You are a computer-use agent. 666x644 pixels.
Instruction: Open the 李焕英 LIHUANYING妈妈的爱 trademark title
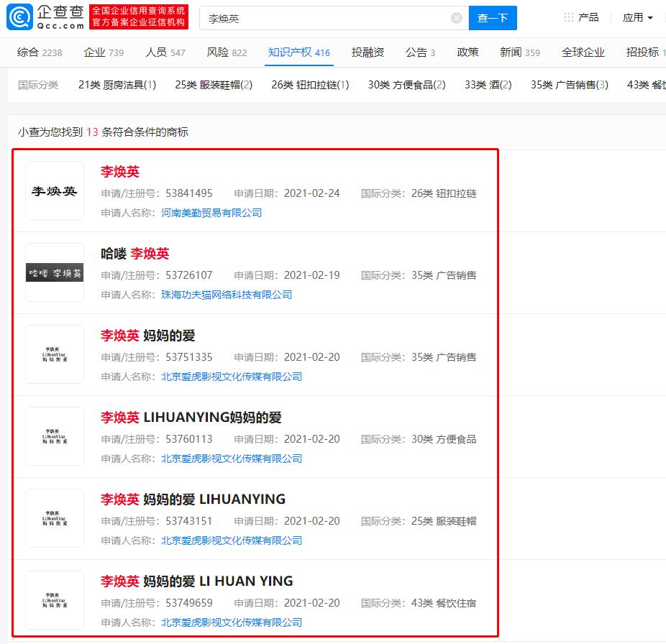[x=191, y=418]
